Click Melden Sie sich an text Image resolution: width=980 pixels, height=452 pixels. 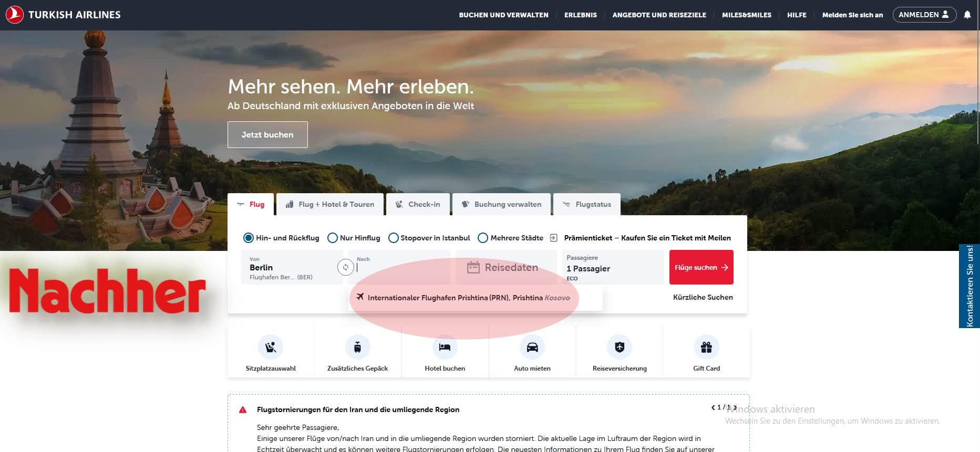click(852, 15)
